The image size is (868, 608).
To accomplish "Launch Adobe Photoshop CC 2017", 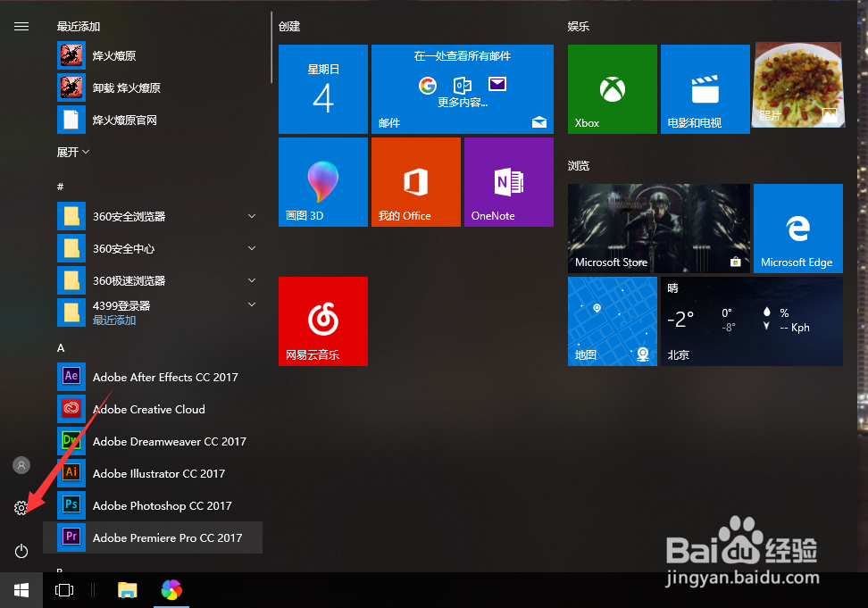I will [152, 505].
